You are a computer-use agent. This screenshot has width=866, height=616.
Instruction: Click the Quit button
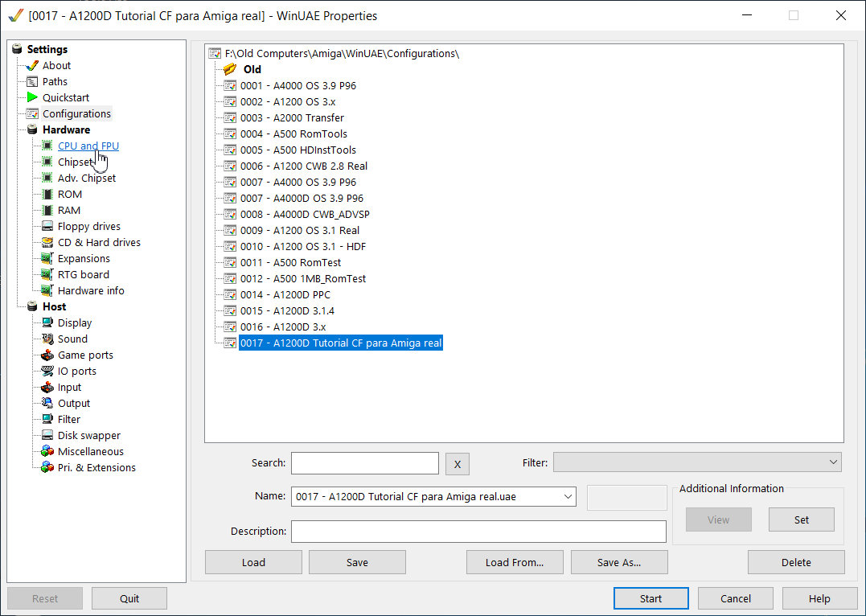129,598
